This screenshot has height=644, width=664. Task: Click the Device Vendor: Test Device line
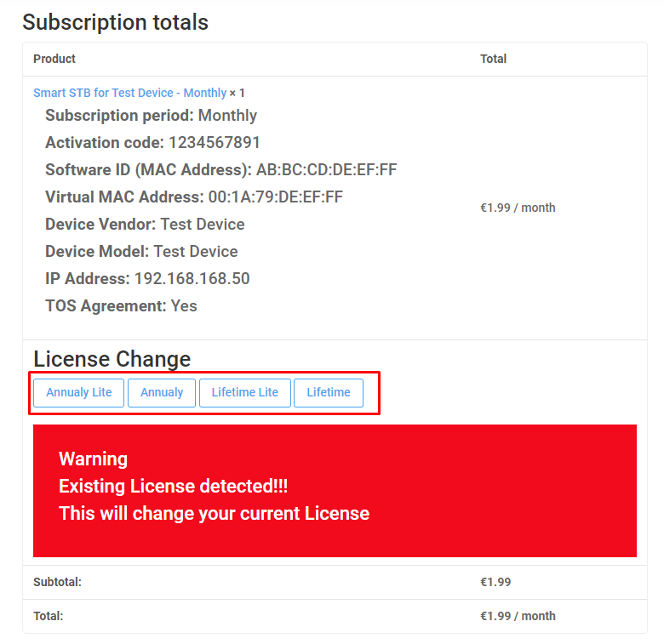[x=145, y=225]
